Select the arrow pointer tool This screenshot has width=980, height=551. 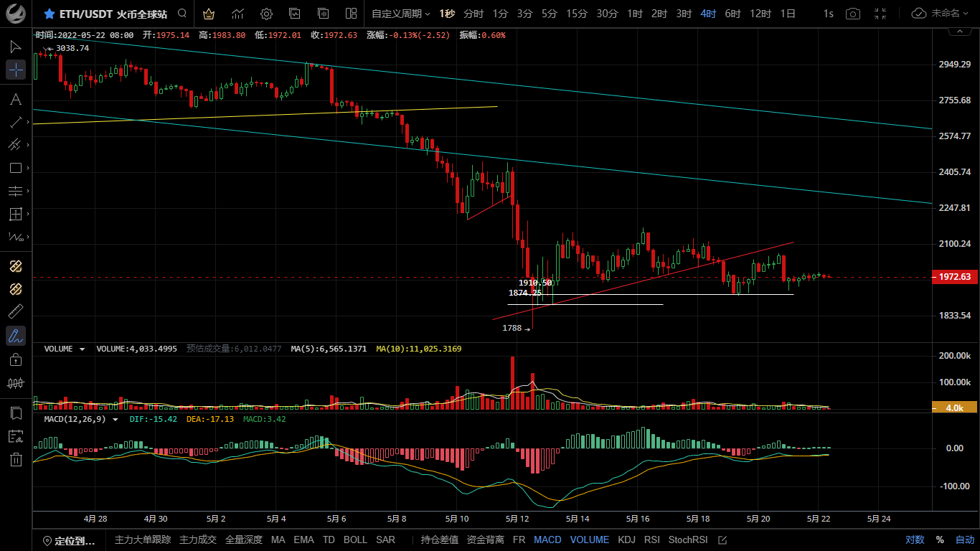tap(15, 47)
